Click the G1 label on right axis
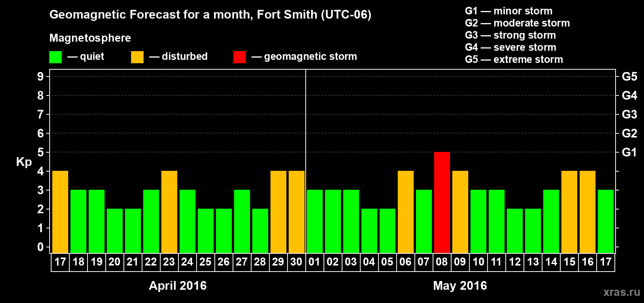The image size is (644, 303). (630, 152)
